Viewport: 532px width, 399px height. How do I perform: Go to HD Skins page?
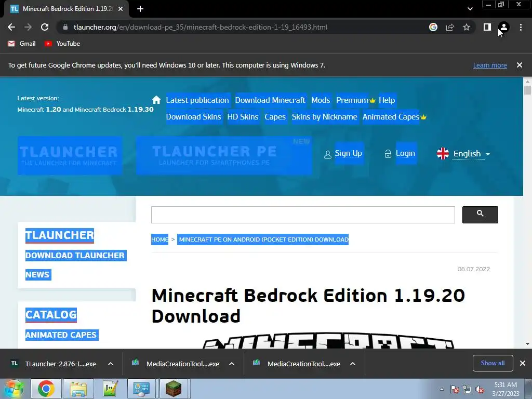coord(243,117)
